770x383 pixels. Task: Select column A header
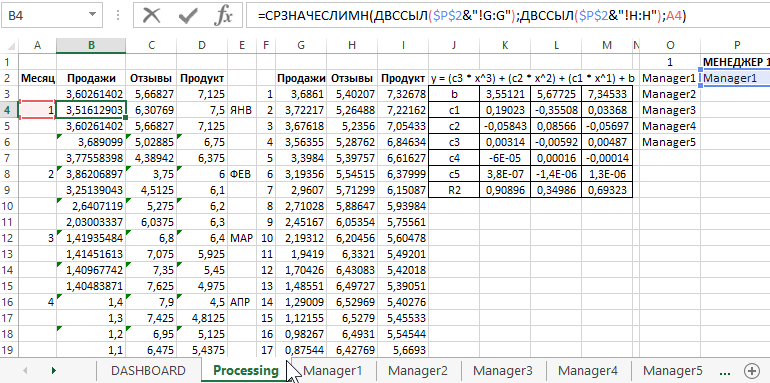37,45
